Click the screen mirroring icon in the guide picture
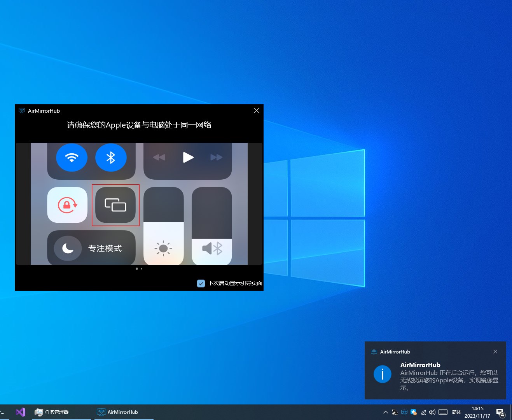This screenshot has width=512, height=420. [115, 205]
